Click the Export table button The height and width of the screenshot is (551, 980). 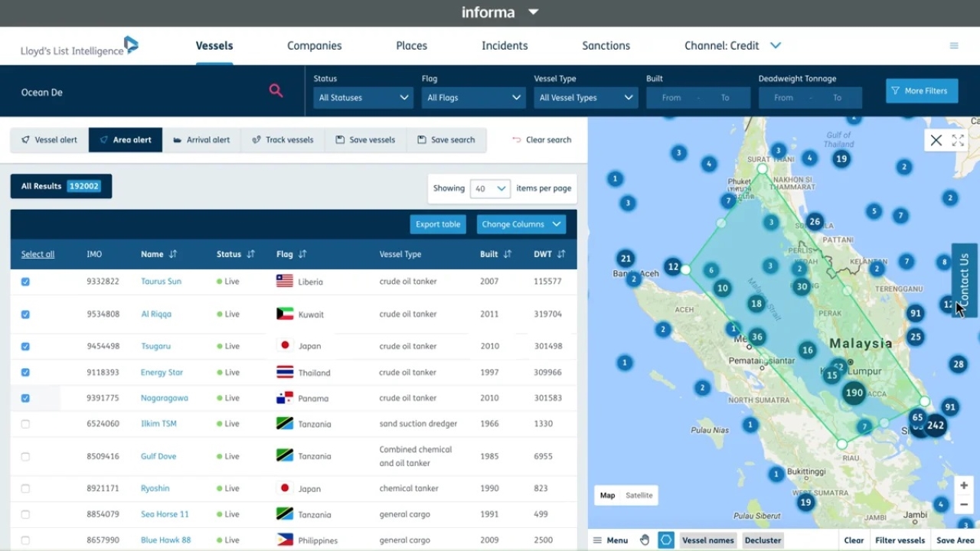[x=437, y=223]
